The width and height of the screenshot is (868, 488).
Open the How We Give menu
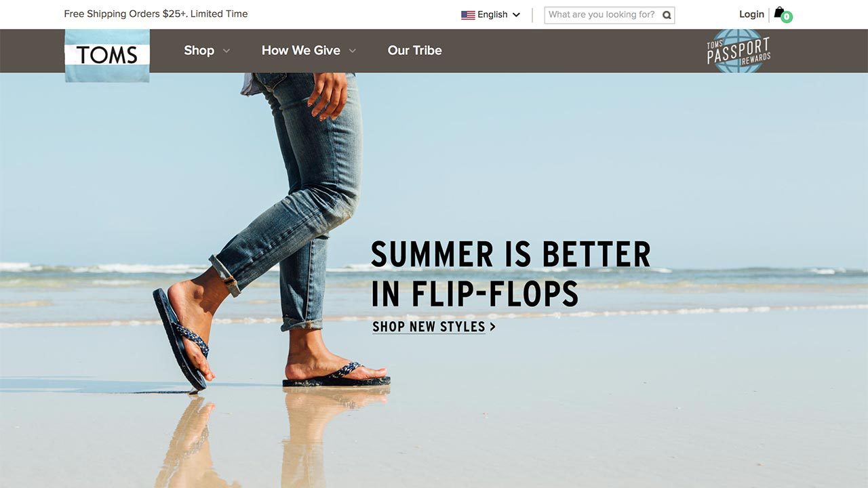pyautogui.click(x=301, y=50)
